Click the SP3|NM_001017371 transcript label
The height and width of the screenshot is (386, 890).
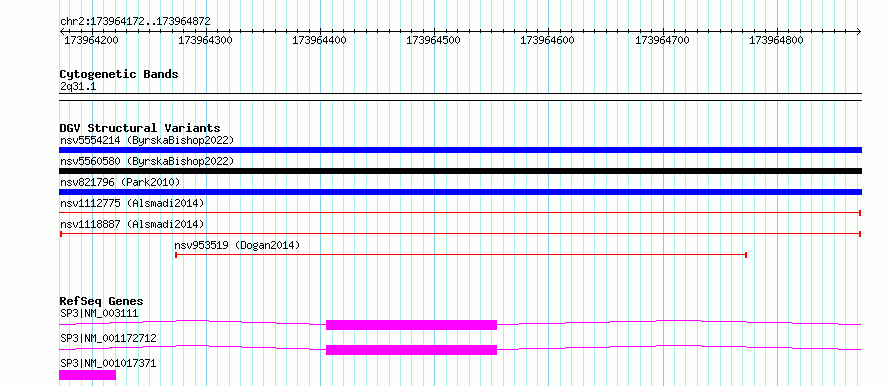tap(108, 363)
